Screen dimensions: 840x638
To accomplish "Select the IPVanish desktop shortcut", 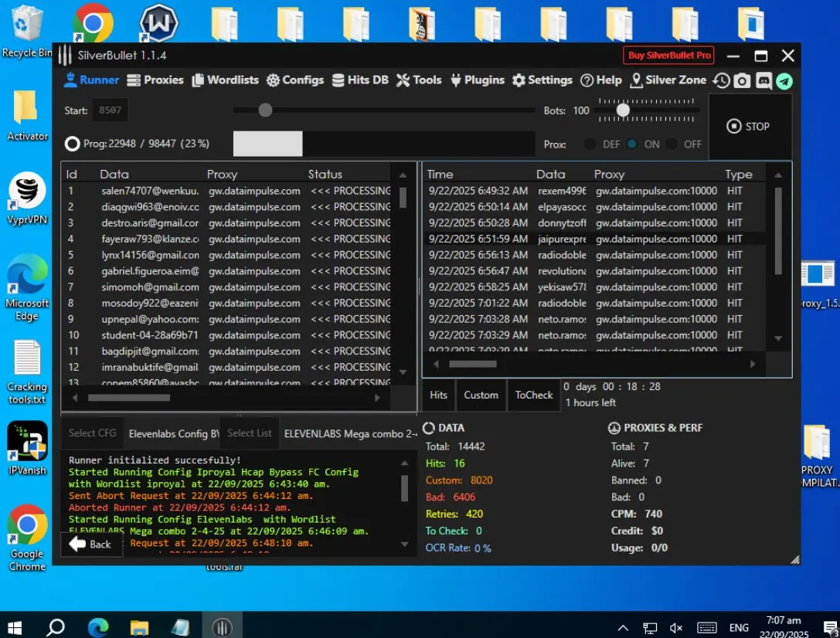I will tap(27, 448).
